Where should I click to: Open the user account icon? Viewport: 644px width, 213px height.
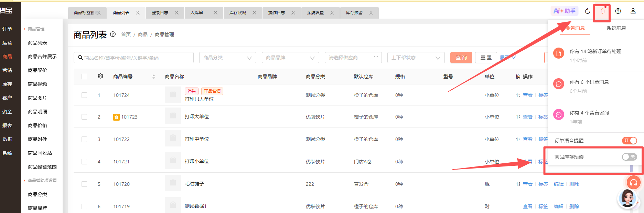[633, 11]
